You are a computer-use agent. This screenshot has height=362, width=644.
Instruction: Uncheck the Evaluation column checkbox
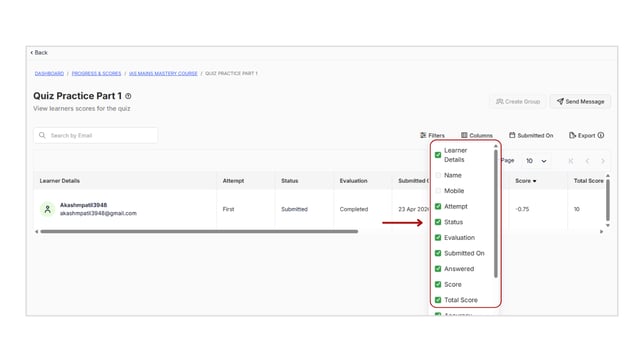pos(438,237)
